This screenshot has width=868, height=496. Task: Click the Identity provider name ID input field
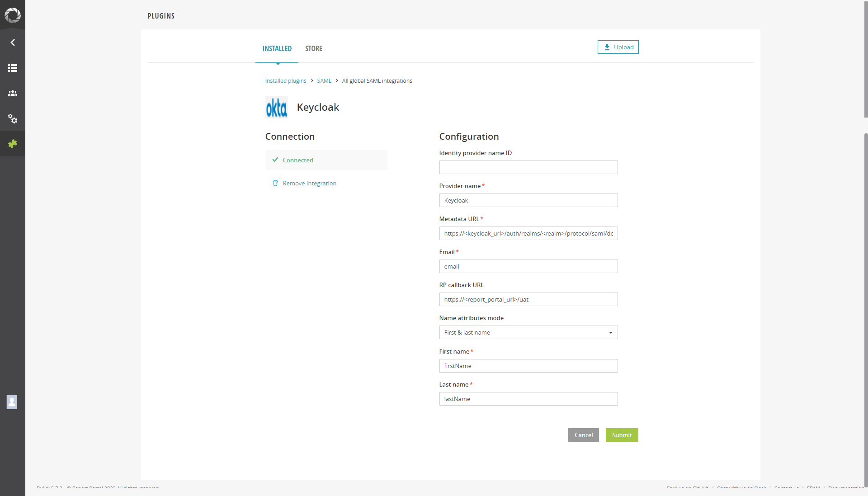tap(528, 167)
